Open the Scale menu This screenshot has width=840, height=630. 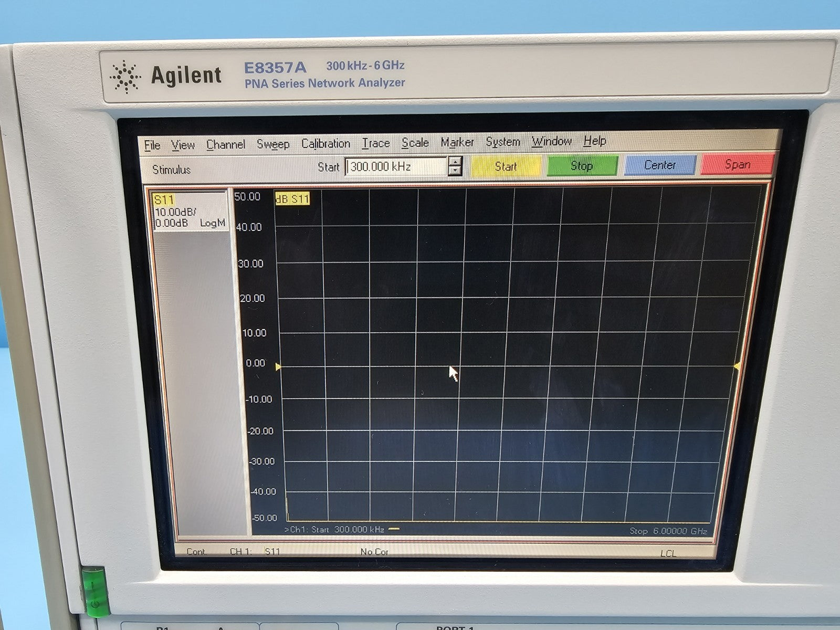415,142
